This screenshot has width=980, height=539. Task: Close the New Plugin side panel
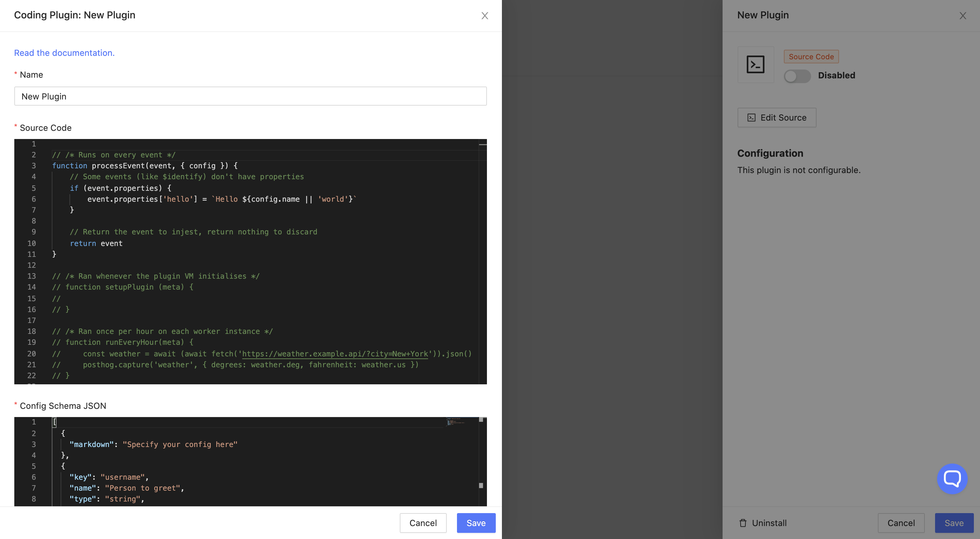point(963,16)
